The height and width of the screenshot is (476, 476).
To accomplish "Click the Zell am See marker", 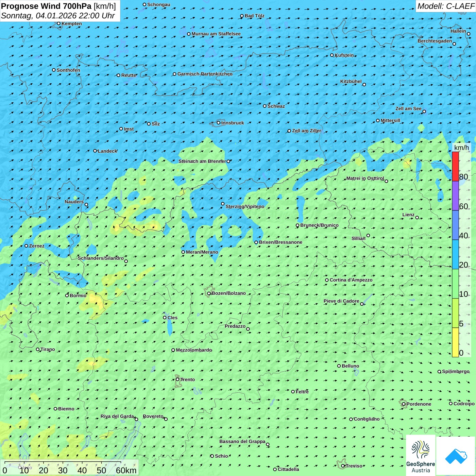I will [x=424, y=112].
